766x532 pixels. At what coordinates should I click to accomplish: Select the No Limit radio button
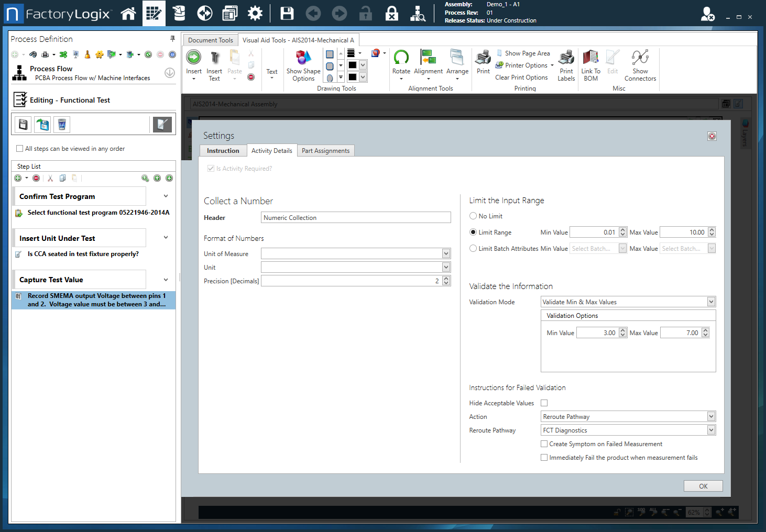click(473, 216)
